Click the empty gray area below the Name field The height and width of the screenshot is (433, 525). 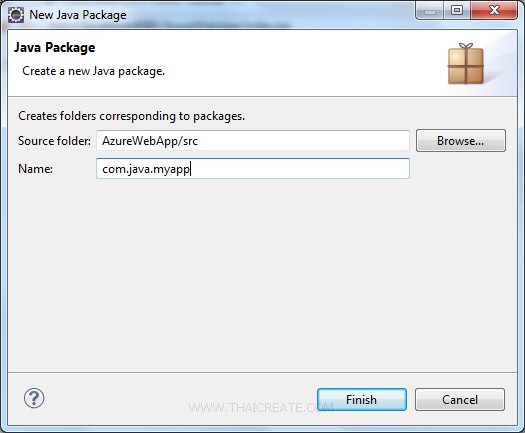pos(262,275)
